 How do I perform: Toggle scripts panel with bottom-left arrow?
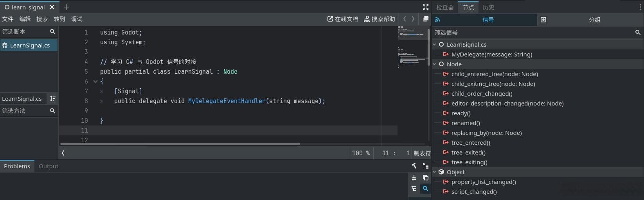click(x=63, y=153)
